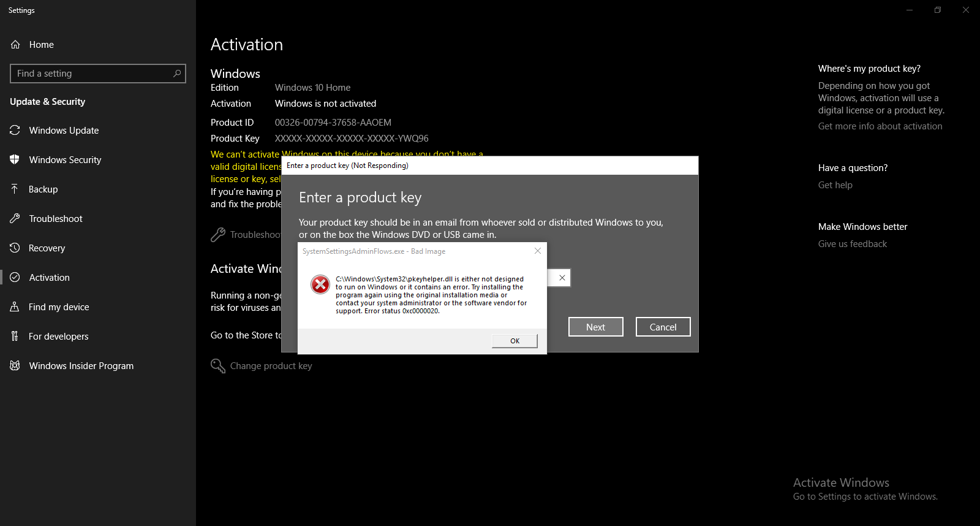Viewport: 980px width, 526px height.
Task: Open the Recovery clock icon
Action: point(15,248)
